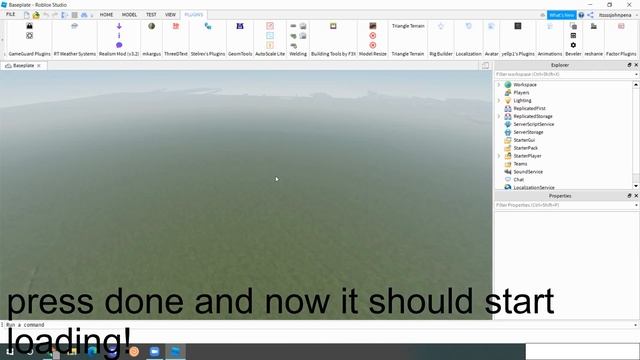Open the Rig Builder plugin
This screenshot has height=360, width=640.
[x=441, y=26]
